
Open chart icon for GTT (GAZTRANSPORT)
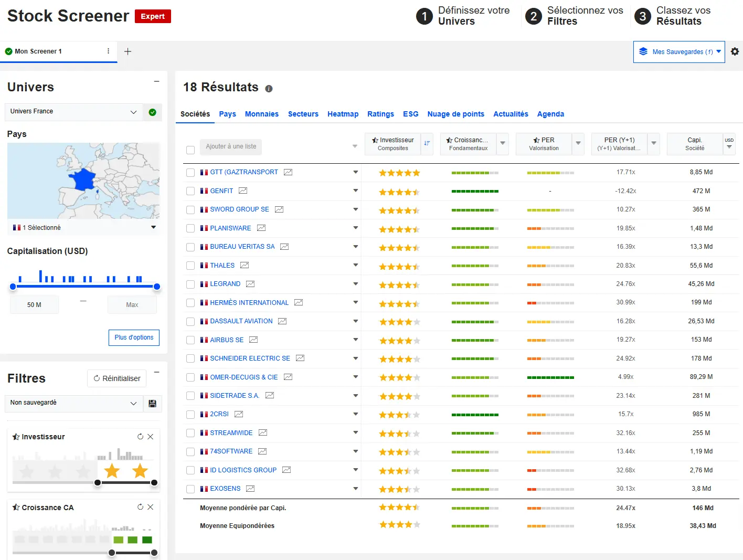(288, 172)
